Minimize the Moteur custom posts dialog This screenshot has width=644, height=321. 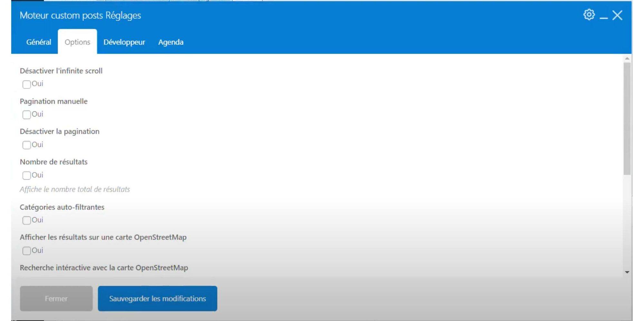(604, 16)
